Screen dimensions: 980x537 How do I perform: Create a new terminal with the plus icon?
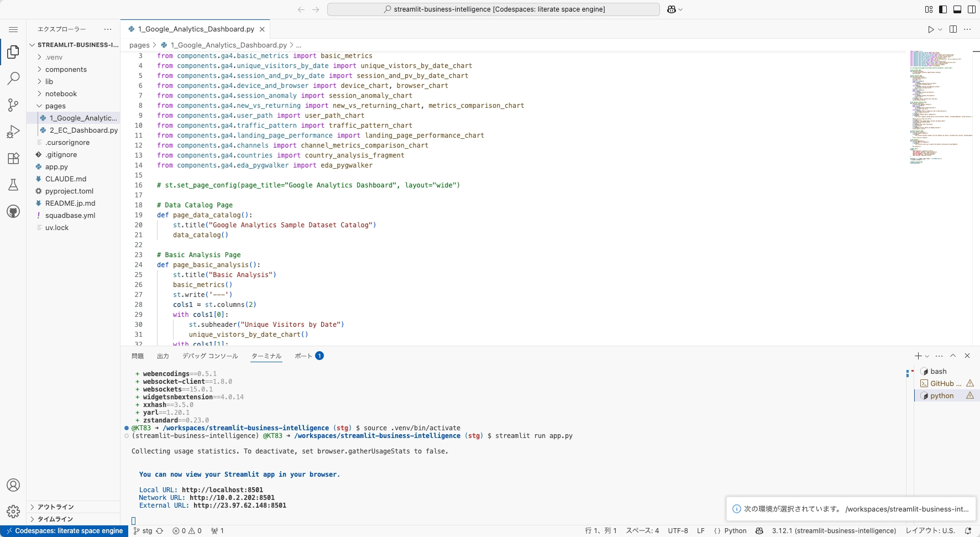click(917, 356)
